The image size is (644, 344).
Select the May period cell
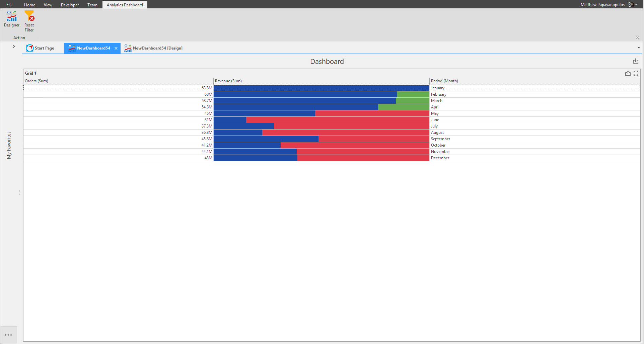(x=535, y=113)
